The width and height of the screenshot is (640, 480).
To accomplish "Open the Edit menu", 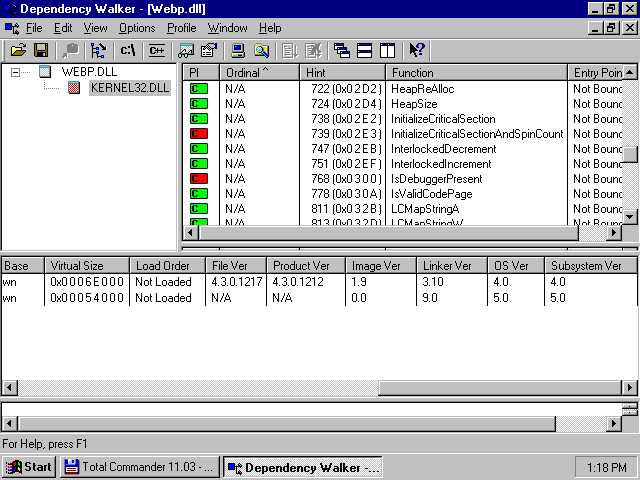I will (x=63, y=28).
